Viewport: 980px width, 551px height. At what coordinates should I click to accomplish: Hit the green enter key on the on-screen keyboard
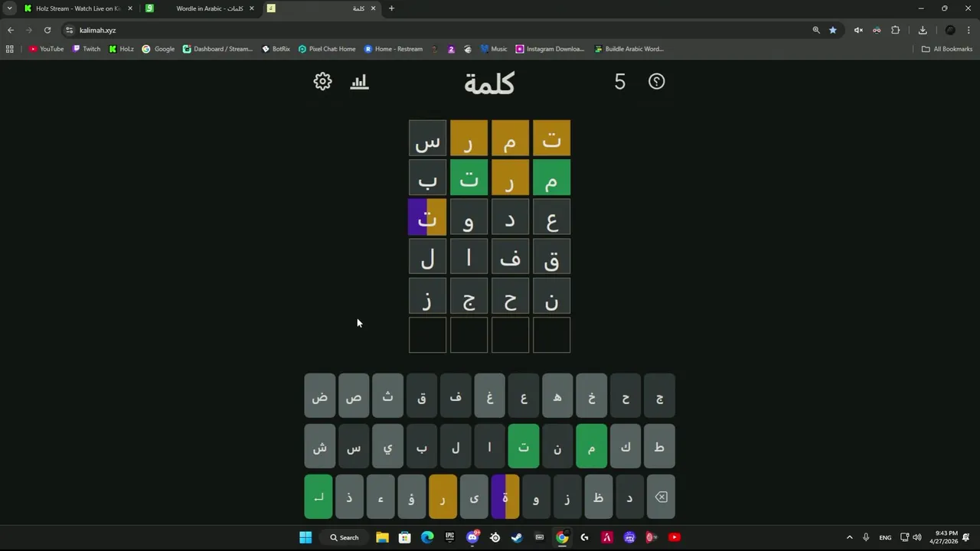click(318, 497)
